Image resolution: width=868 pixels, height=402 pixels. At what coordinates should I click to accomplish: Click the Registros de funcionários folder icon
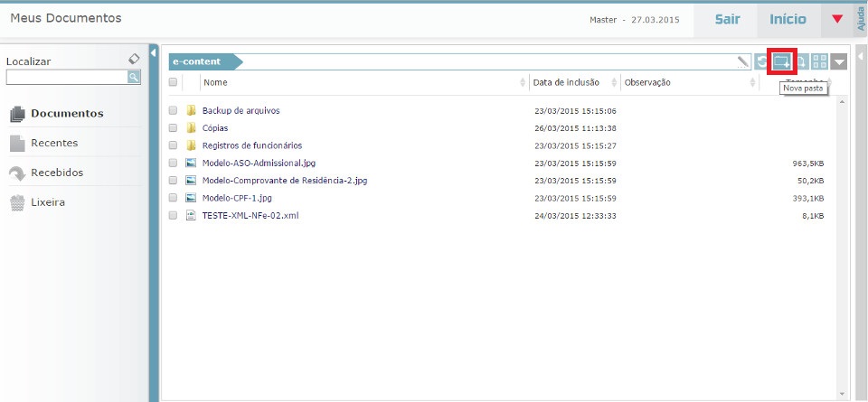click(191, 145)
